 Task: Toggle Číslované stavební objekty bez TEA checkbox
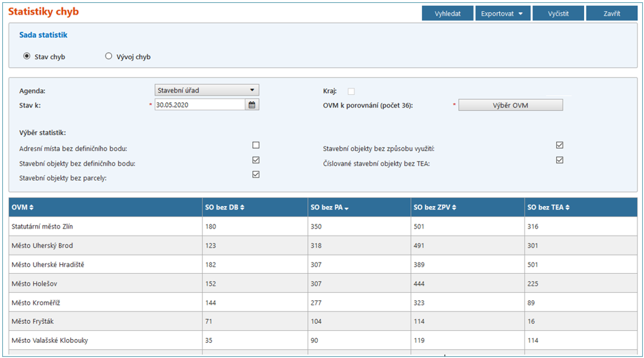pyautogui.click(x=560, y=160)
